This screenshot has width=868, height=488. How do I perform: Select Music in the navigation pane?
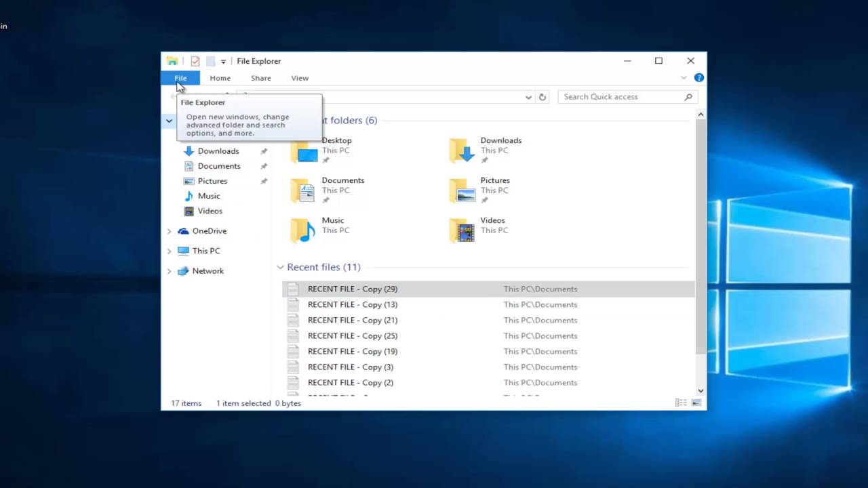(x=209, y=196)
